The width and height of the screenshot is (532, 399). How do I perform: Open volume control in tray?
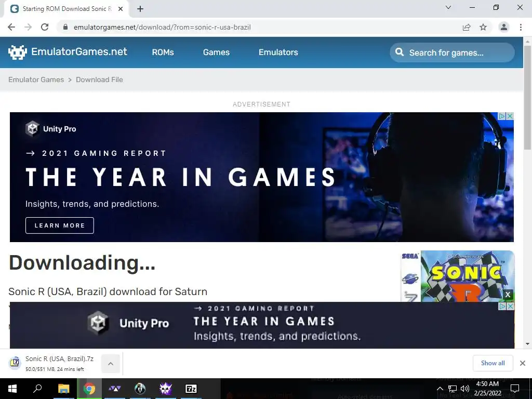[465, 389]
